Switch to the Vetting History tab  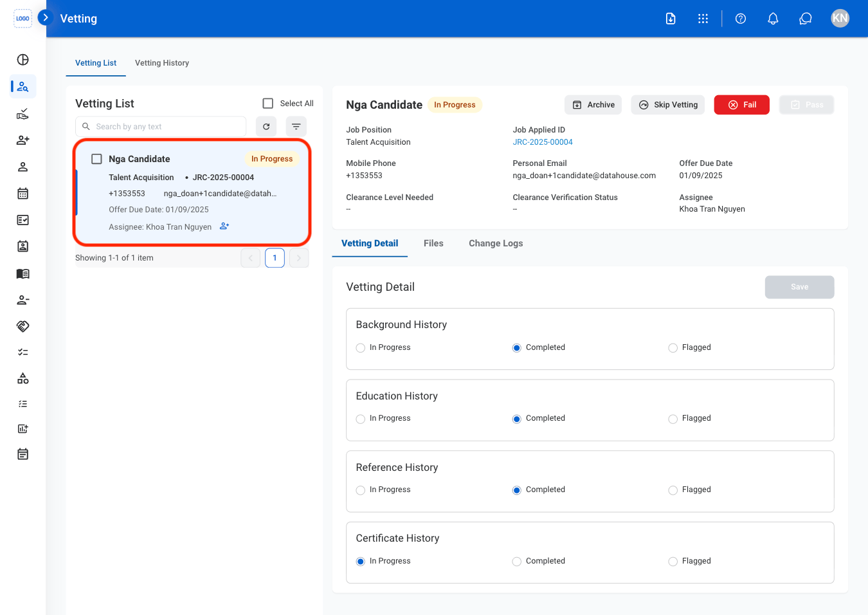(x=162, y=63)
